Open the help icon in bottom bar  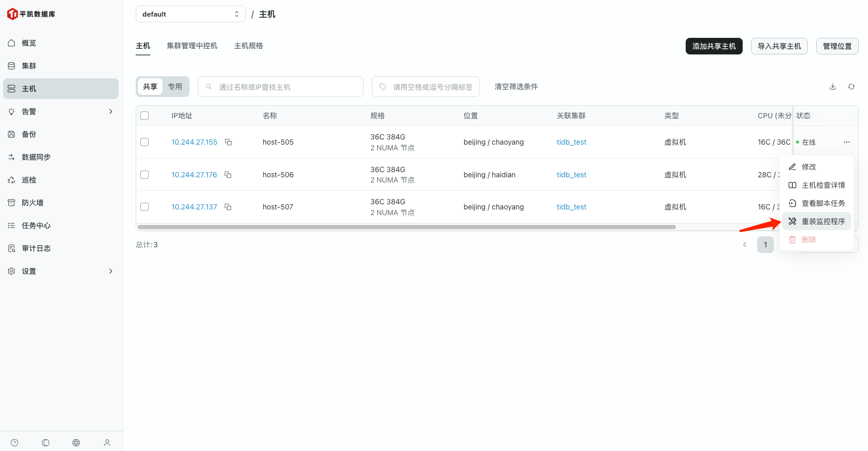click(15, 443)
